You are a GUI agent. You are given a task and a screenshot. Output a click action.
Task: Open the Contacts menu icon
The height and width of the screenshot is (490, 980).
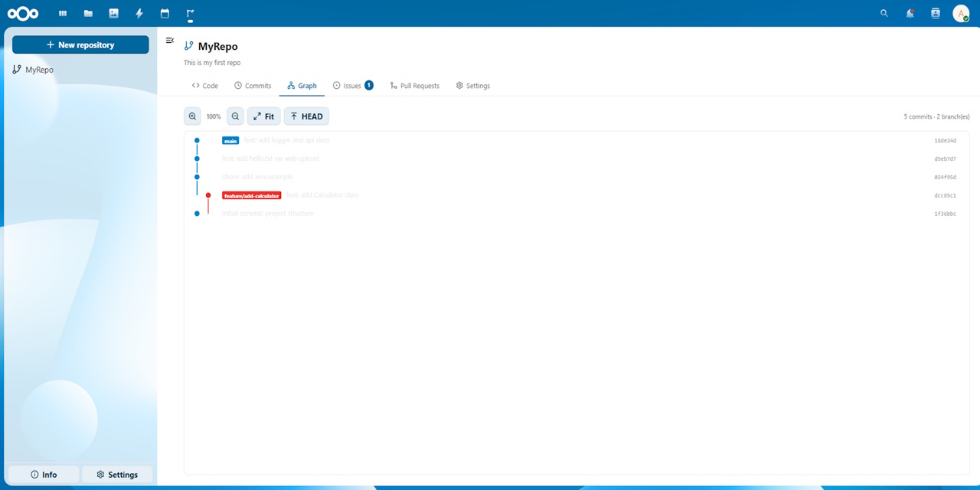pyautogui.click(x=935, y=13)
